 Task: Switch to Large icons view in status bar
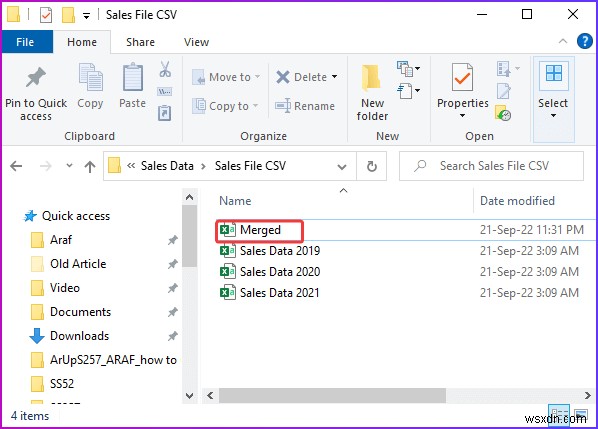(x=581, y=415)
